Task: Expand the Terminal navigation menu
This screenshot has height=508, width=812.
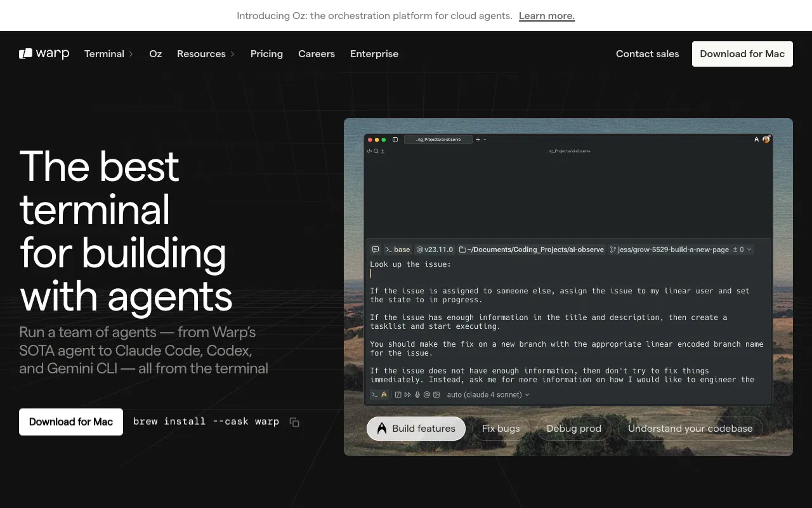Action: point(108,54)
